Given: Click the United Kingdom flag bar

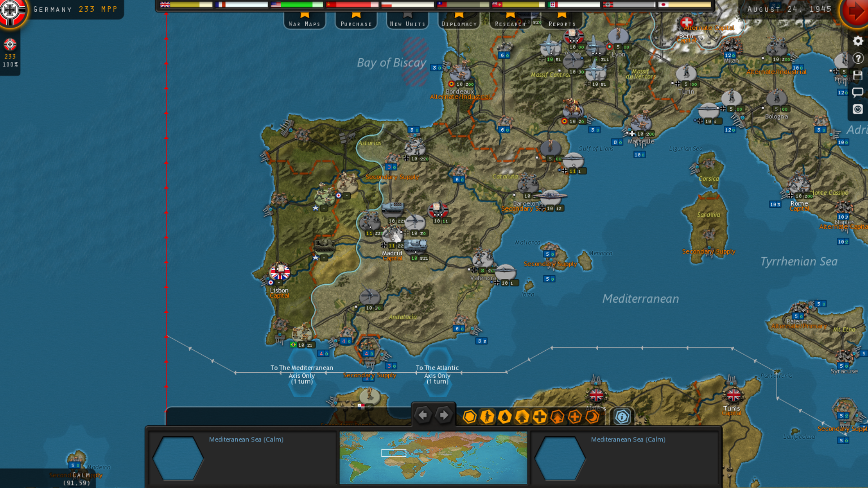Looking at the screenshot, I should click(x=186, y=5).
